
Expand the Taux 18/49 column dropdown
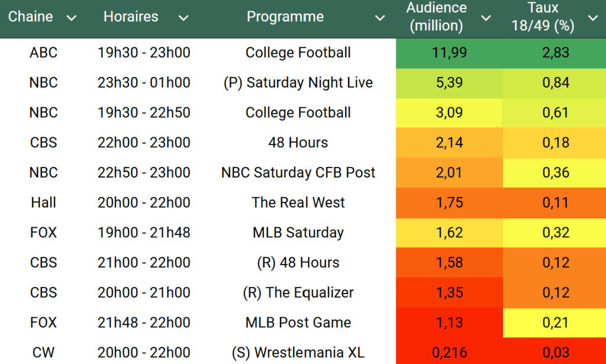[592, 18]
